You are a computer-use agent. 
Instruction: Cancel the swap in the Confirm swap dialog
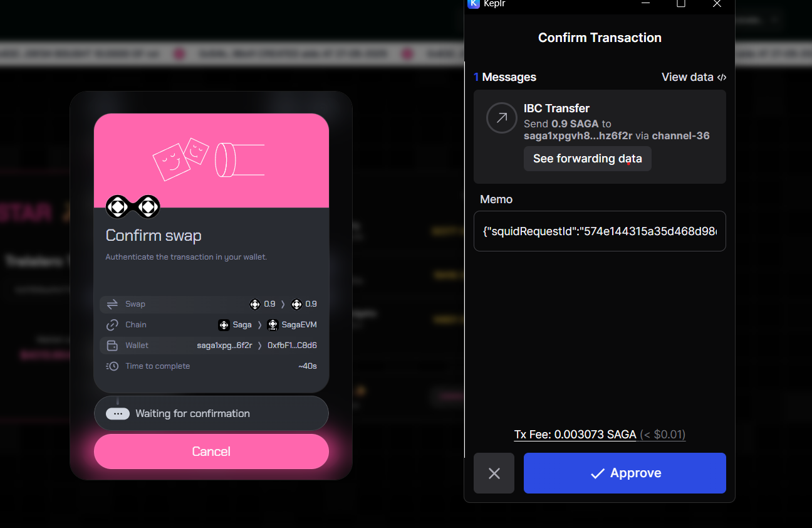211,451
